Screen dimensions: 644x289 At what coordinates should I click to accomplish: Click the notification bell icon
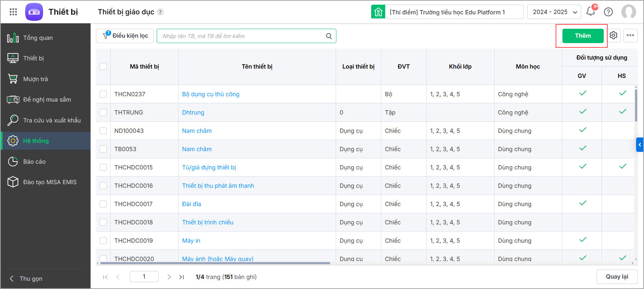[x=590, y=11]
